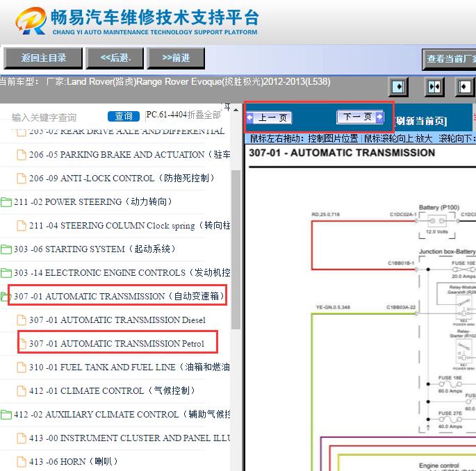Viewport: 476px width, 471px height.
Task: Click the left arrow icon on 上一页 button
Action: pyautogui.click(x=250, y=118)
